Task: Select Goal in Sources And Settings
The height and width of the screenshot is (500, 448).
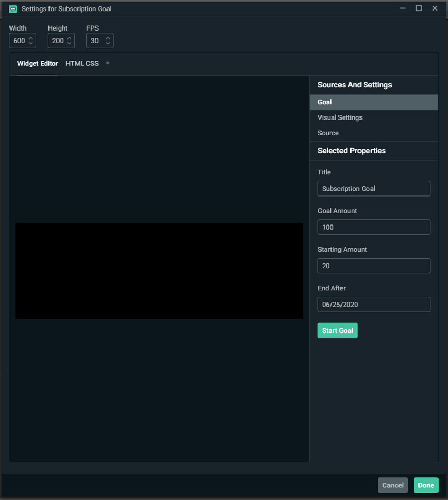Action: point(374,102)
